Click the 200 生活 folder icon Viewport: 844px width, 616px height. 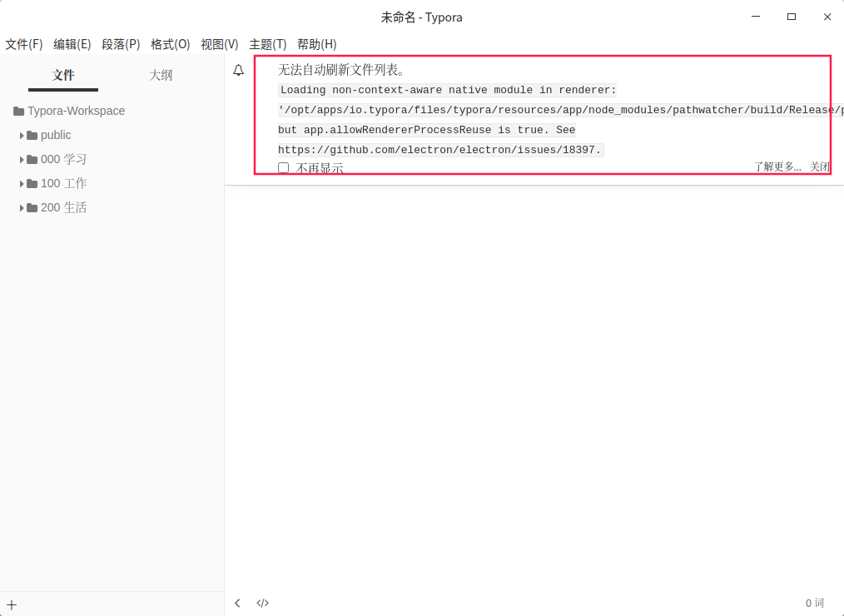32,208
